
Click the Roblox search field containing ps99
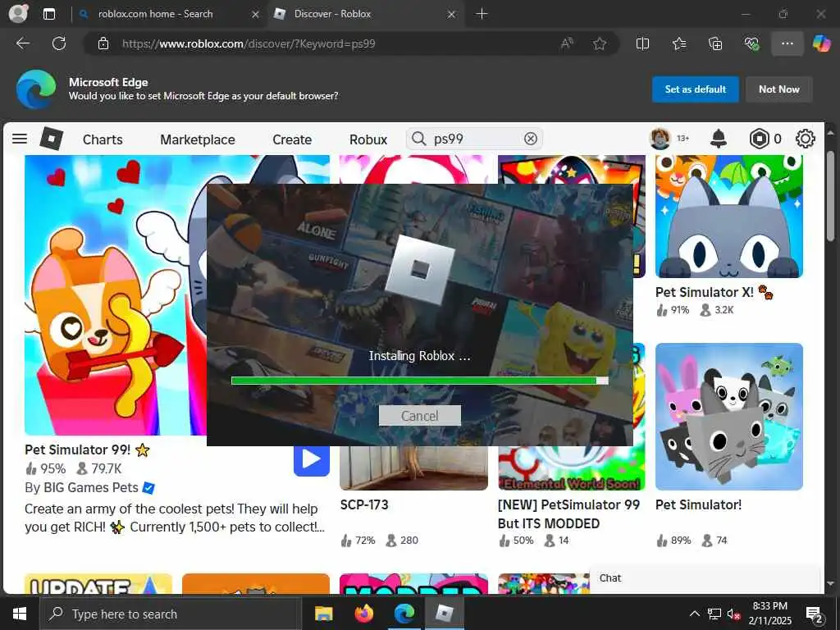pyautogui.click(x=474, y=139)
